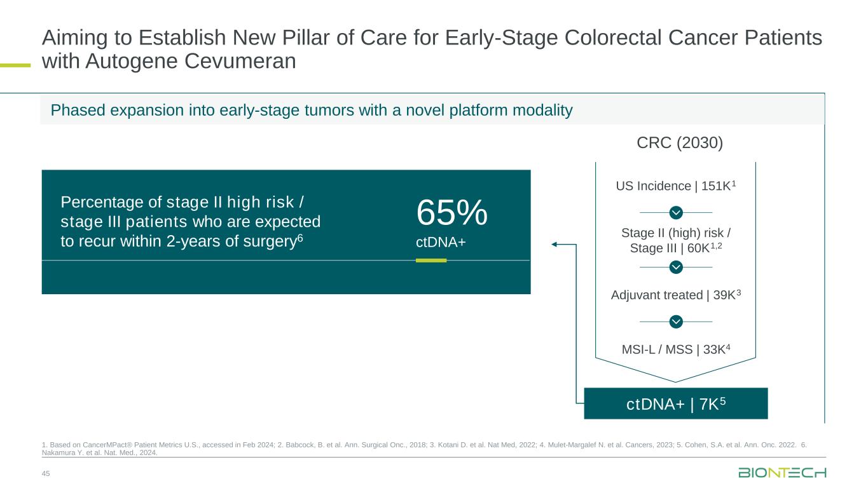This screenshot has width=868, height=488.
Task: Click the chevron below US Incidence
Action: (x=676, y=212)
